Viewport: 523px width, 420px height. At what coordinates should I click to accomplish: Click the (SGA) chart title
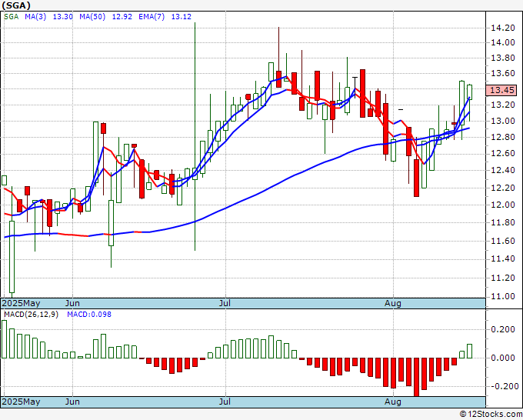(16, 5)
